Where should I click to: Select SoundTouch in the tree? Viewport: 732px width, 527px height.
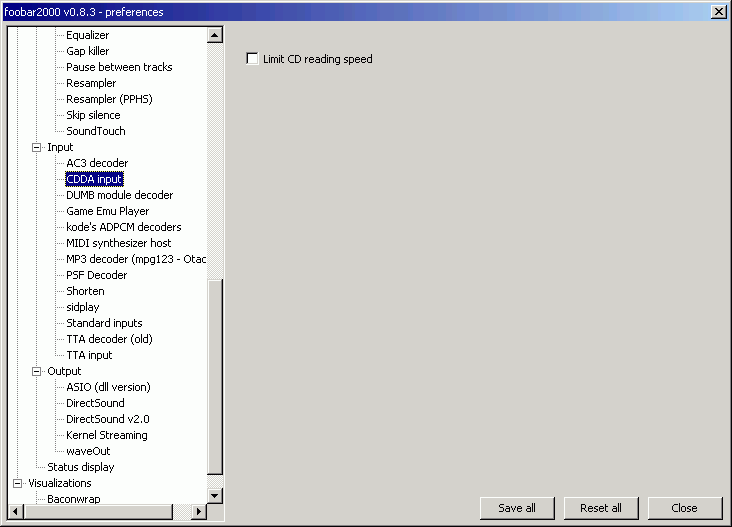(96, 131)
